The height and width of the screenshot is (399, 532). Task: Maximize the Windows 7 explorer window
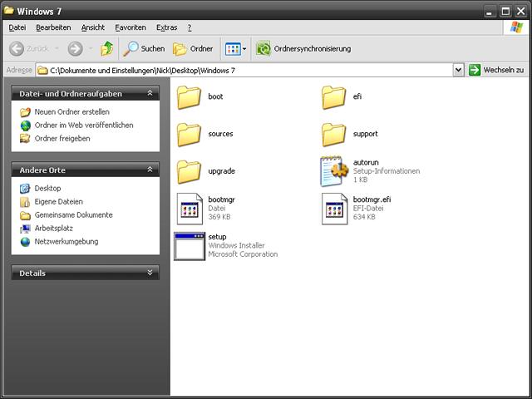pos(505,12)
